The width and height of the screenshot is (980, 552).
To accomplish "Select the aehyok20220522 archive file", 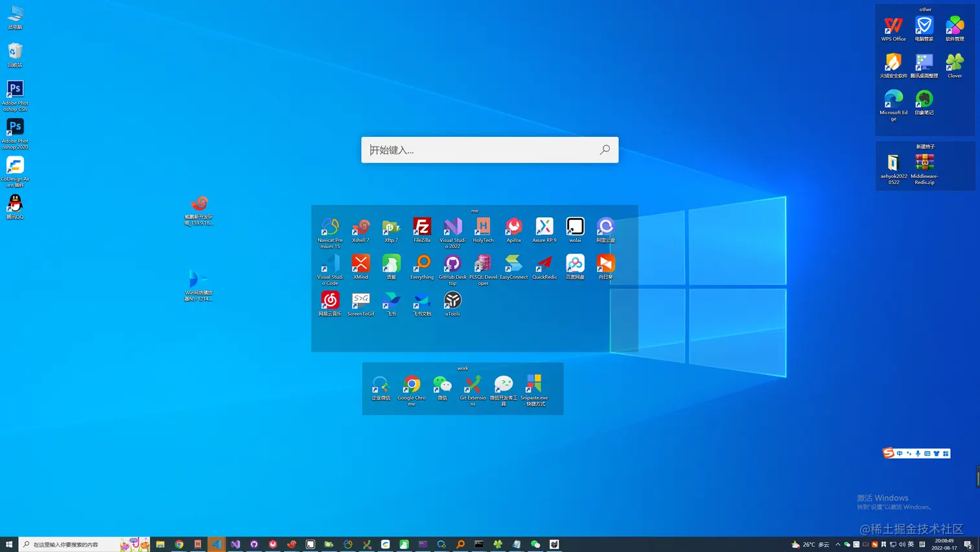I will click(x=894, y=169).
